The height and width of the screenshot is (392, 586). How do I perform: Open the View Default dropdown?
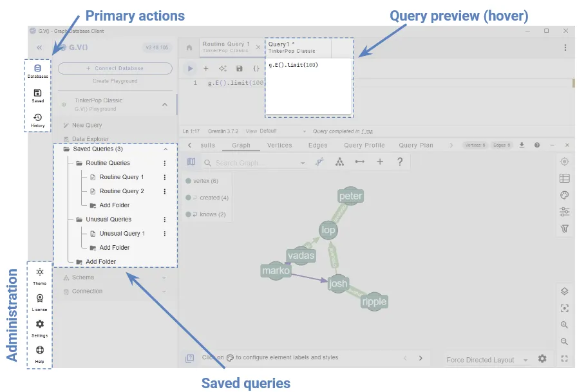(x=283, y=131)
